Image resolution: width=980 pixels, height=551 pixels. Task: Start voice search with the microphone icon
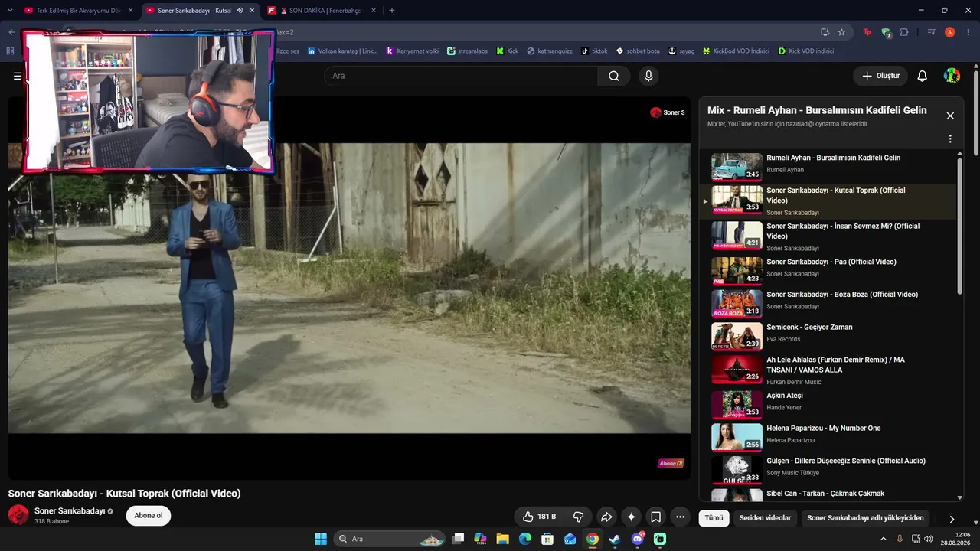pyautogui.click(x=648, y=76)
